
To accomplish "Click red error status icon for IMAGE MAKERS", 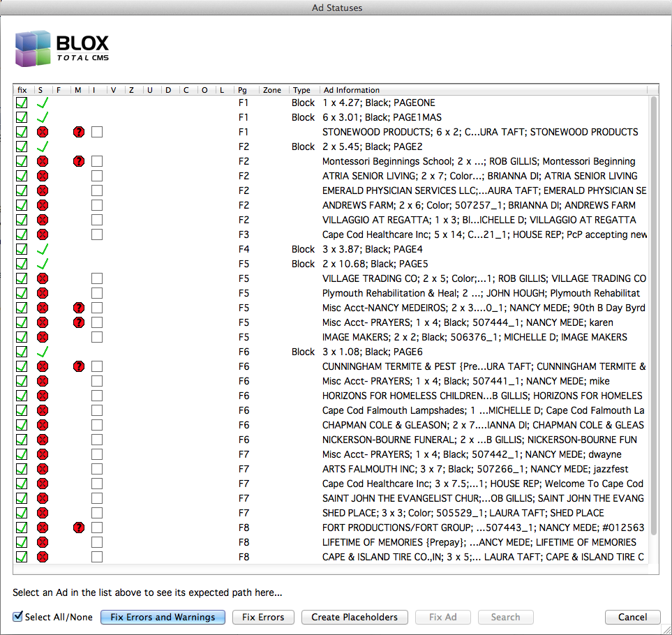I will [43, 337].
